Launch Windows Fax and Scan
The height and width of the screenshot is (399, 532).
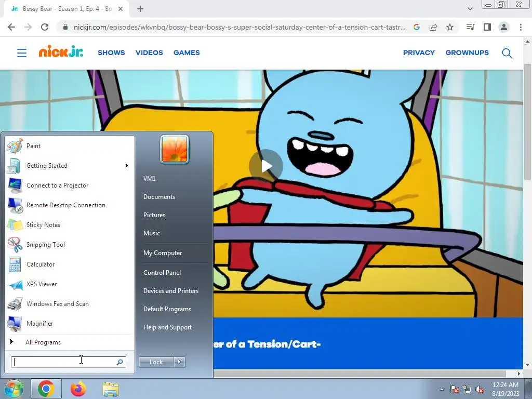click(57, 303)
